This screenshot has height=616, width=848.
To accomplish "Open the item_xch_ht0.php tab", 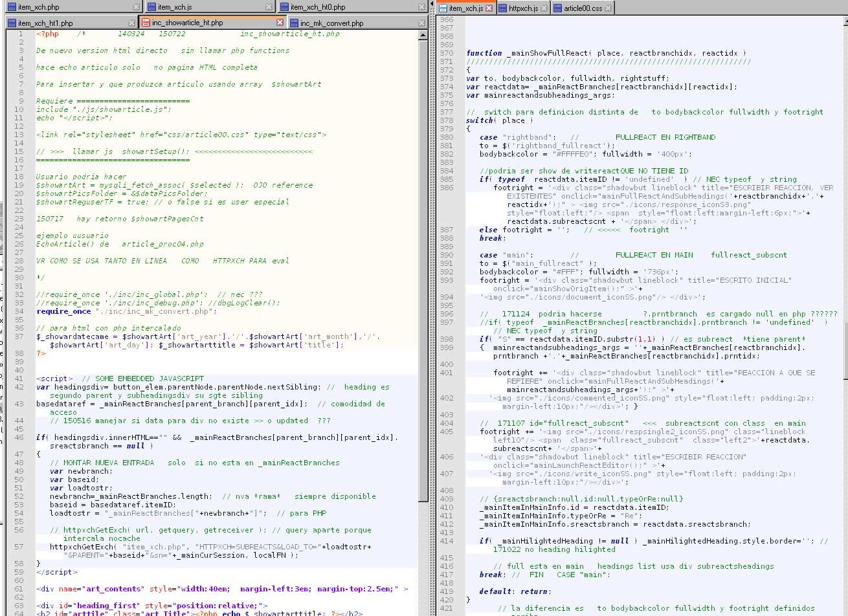I will tap(353, 7).
